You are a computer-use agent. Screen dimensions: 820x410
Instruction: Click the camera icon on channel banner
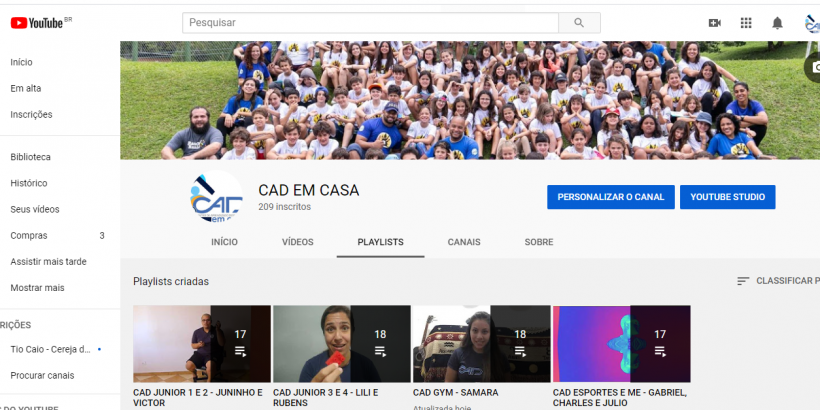point(813,66)
